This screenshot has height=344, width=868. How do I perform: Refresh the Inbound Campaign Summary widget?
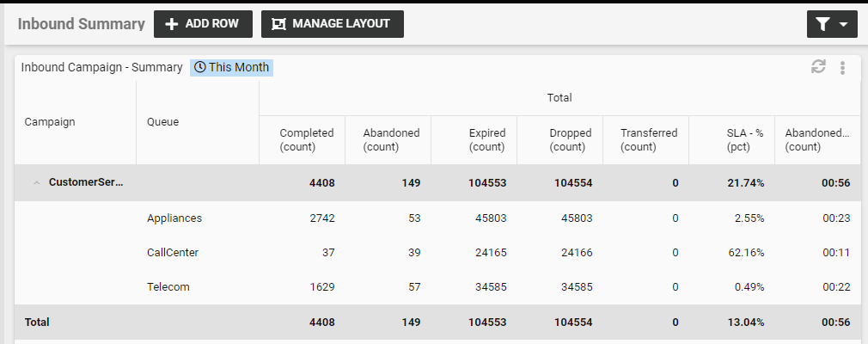[x=818, y=67]
